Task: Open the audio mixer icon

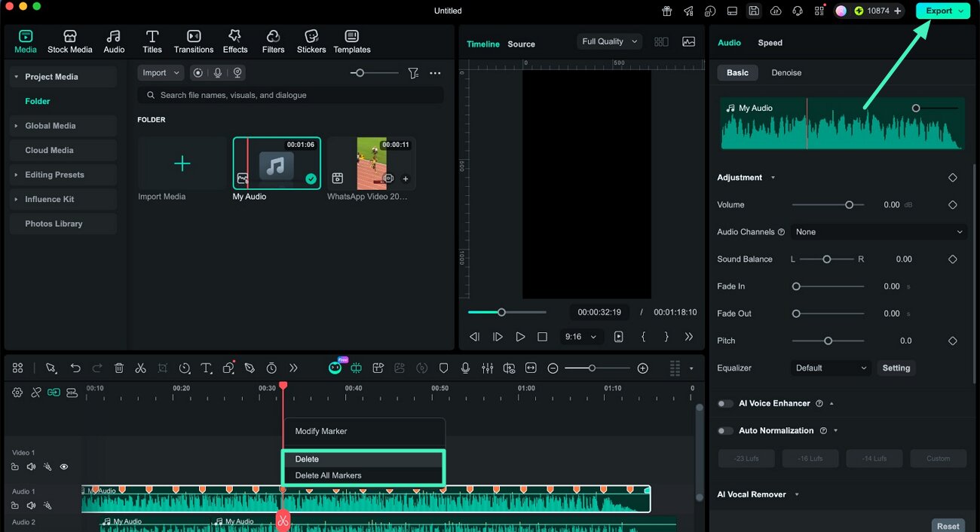Action: tap(488, 368)
